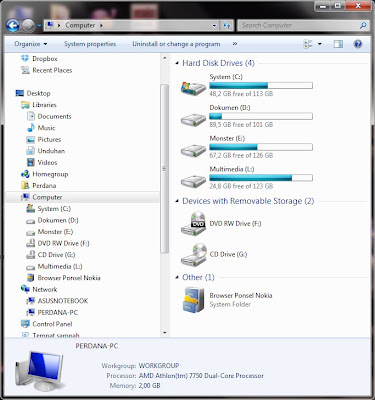Click Uninstall or change a program
This screenshot has height=400, width=375.
176,44
